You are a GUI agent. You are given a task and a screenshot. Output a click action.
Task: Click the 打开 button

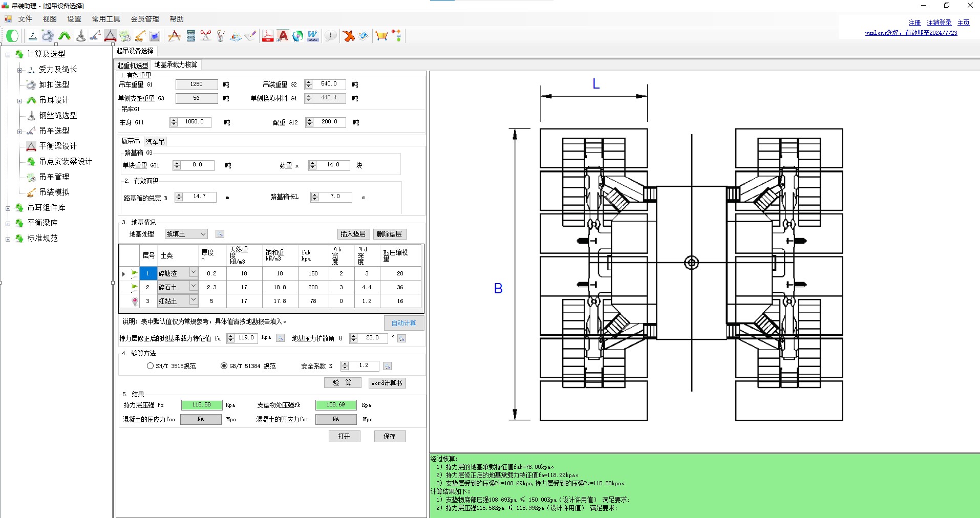click(344, 436)
